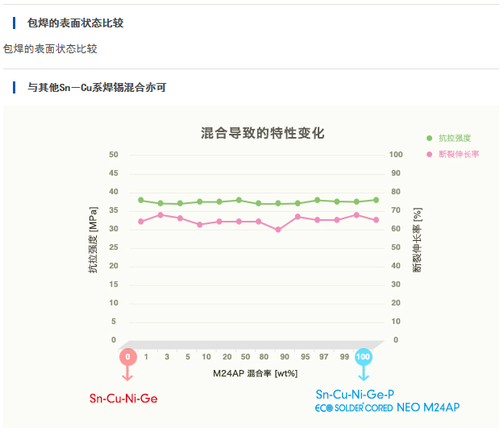Click the 断裂伸长率 [%] right axis label
The image size is (504, 436).
pyautogui.click(x=417, y=240)
